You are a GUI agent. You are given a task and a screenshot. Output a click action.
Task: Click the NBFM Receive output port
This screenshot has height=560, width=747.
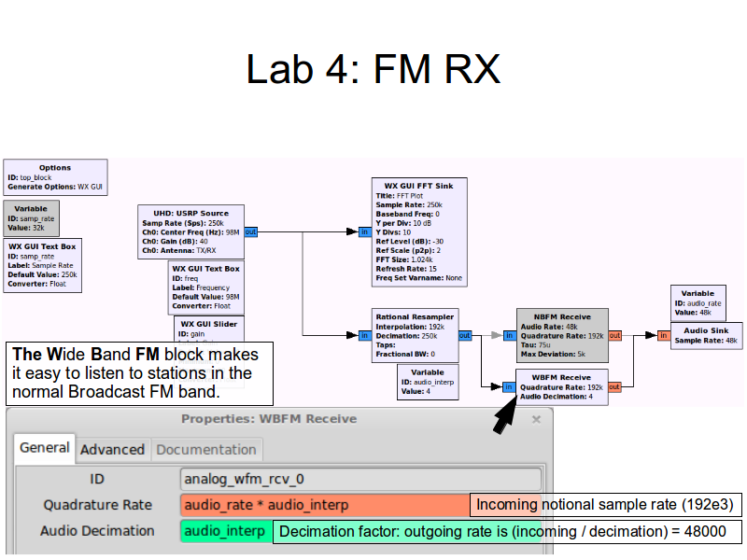614,335
